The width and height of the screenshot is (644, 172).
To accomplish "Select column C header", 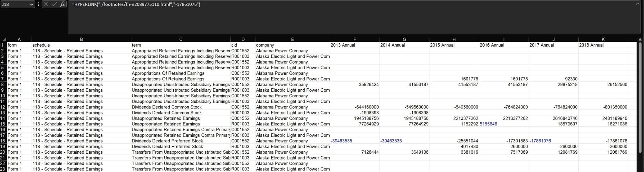I will (181, 39).
